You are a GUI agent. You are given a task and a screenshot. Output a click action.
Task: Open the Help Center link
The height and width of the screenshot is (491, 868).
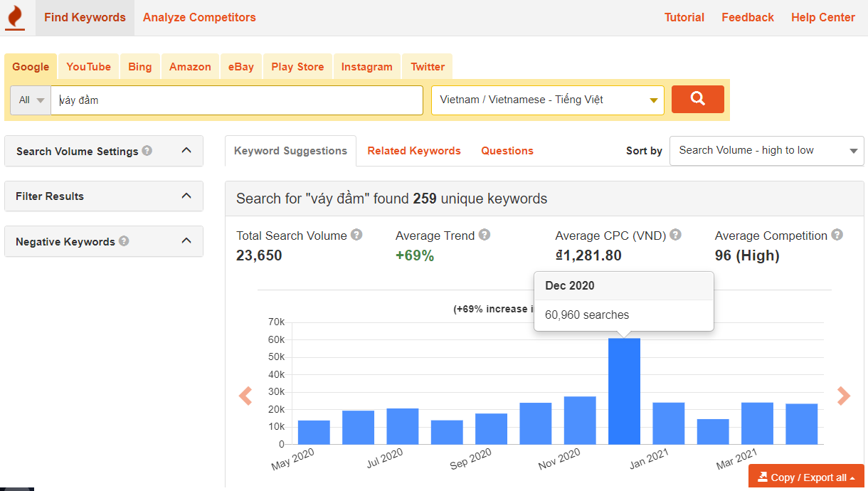pos(823,18)
